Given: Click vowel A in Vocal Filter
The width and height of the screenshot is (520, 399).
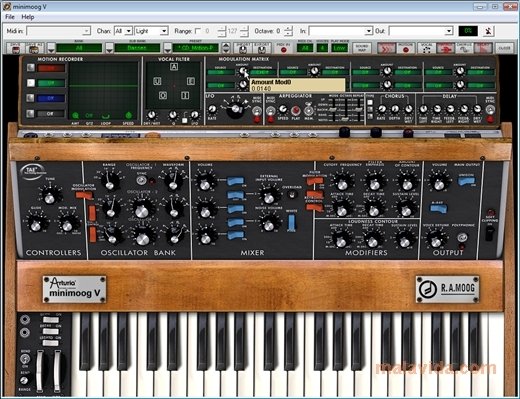Looking at the screenshot, I should pyautogui.click(x=174, y=67).
